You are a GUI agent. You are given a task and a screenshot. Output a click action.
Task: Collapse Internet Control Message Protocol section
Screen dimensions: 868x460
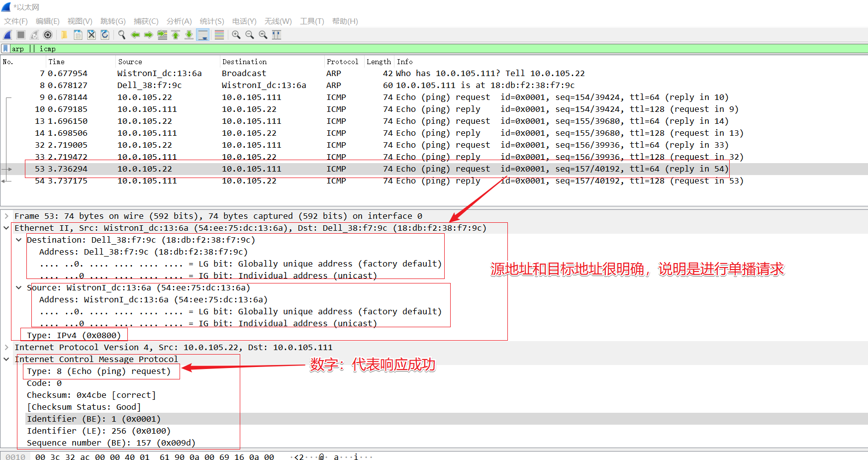6,359
